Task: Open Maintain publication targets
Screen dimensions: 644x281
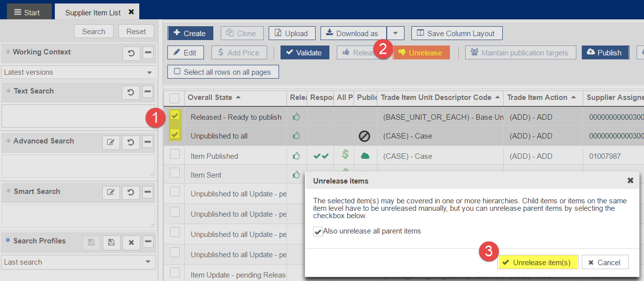Action: [x=520, y=52]
